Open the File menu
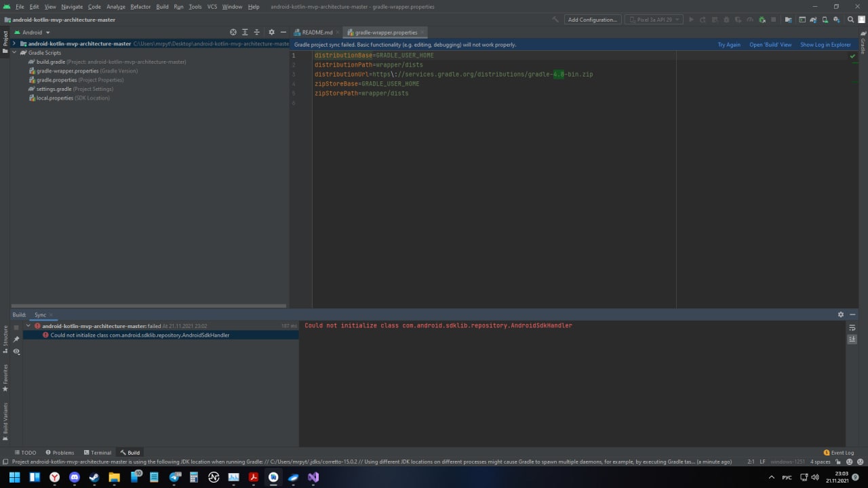This screenshot has width=868, height=488. pos(20,6)
